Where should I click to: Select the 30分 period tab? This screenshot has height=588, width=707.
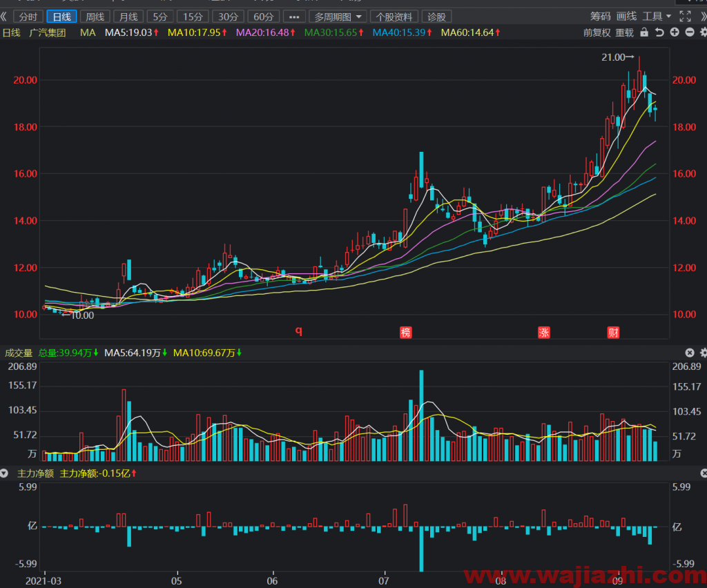coord(228,17)
